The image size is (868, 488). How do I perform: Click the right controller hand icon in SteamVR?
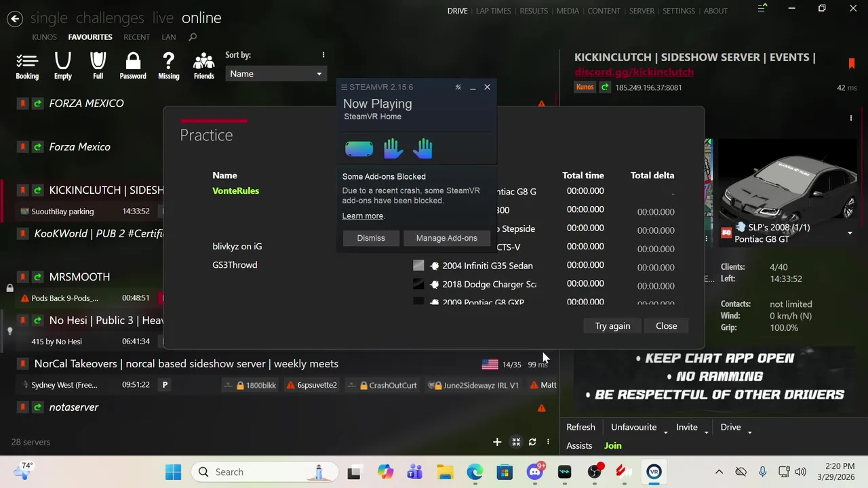(423, 148)
